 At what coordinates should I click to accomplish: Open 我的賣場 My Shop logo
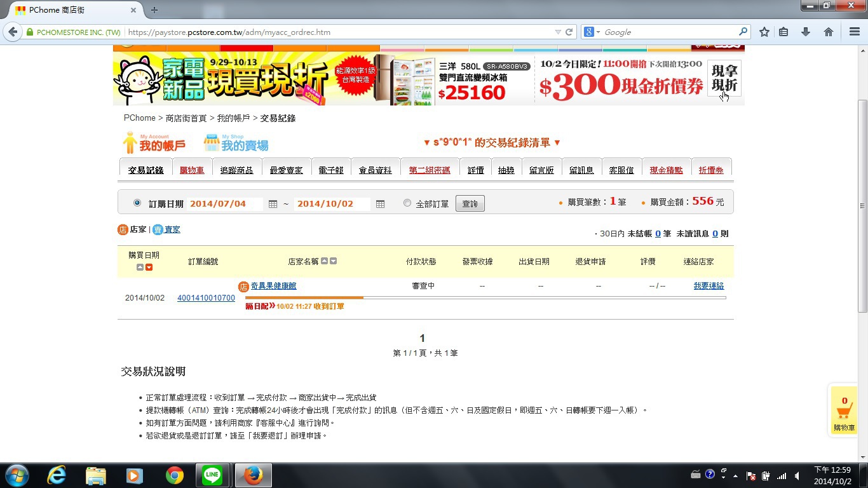pos(236,142)
